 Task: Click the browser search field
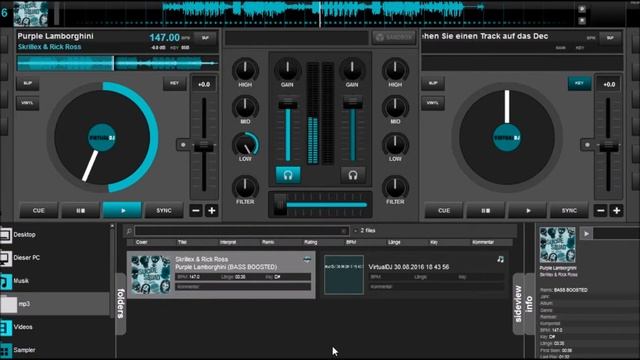point(241,231)
